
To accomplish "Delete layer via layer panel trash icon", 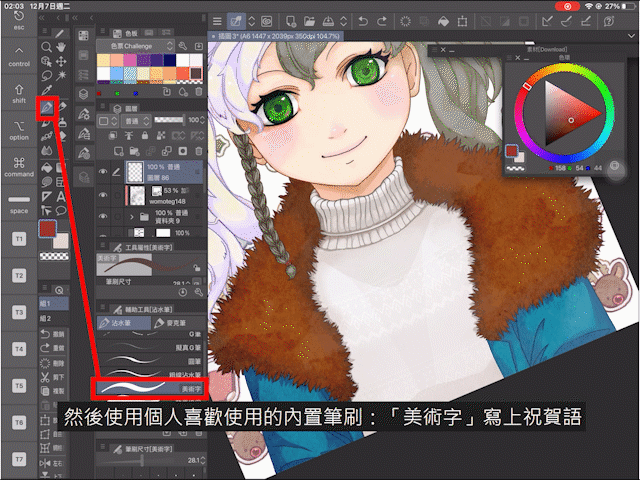I will tap(199, 151).
